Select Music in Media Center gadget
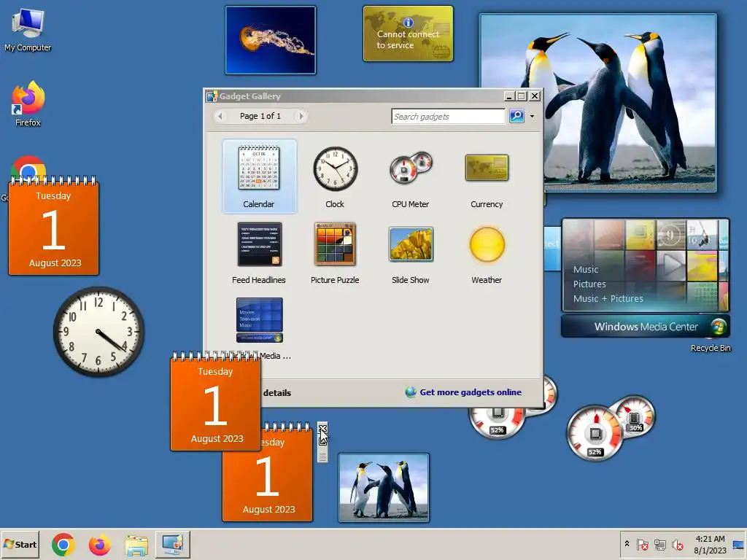Screen dimensions: 747x560 tap(586, 270)
